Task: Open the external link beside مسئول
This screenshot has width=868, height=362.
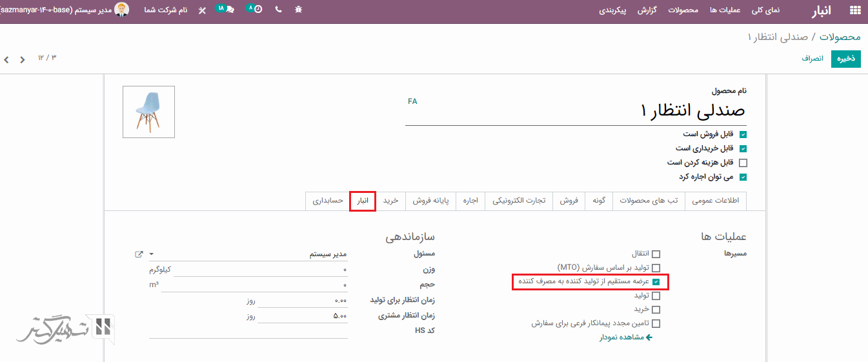Action: click(139, 254)
